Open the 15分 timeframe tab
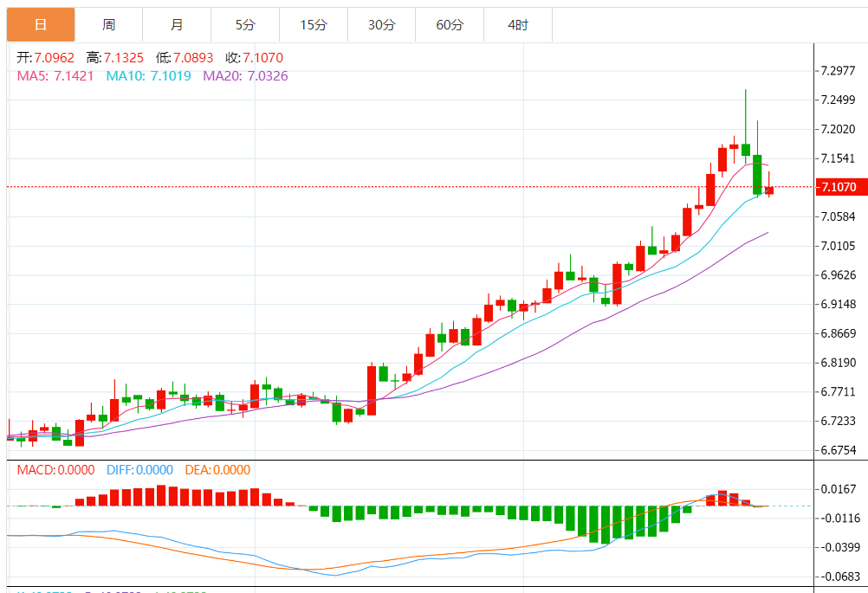 pyautogui.click(x=314, y=25)
